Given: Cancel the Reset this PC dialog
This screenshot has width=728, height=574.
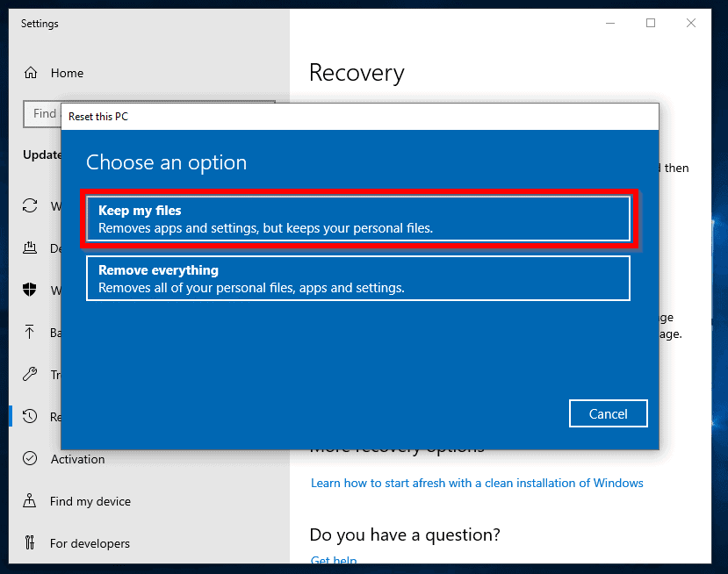Looking at the screenshot, I should [609, 413].
